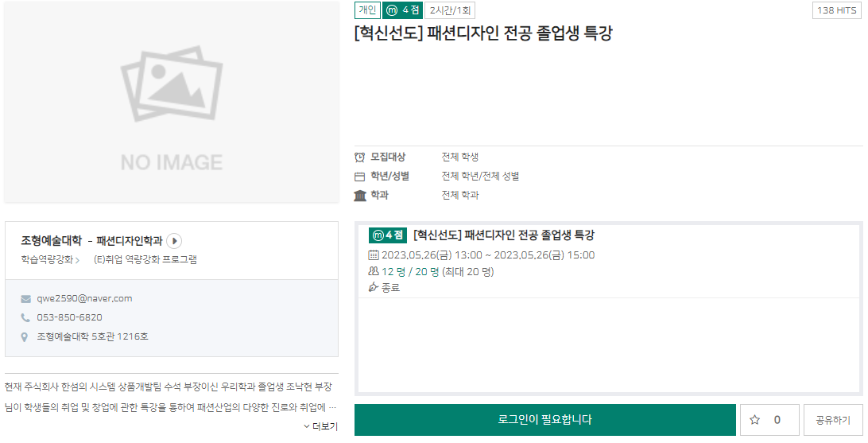Select the (E)취업 역량강화 프로그램 category
Screen dimensions: 868x443
click(145, 259)
